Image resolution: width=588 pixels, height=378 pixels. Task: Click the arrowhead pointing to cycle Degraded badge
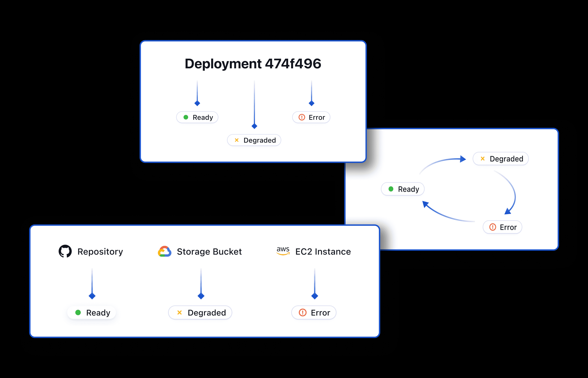[x=463, y=159]
